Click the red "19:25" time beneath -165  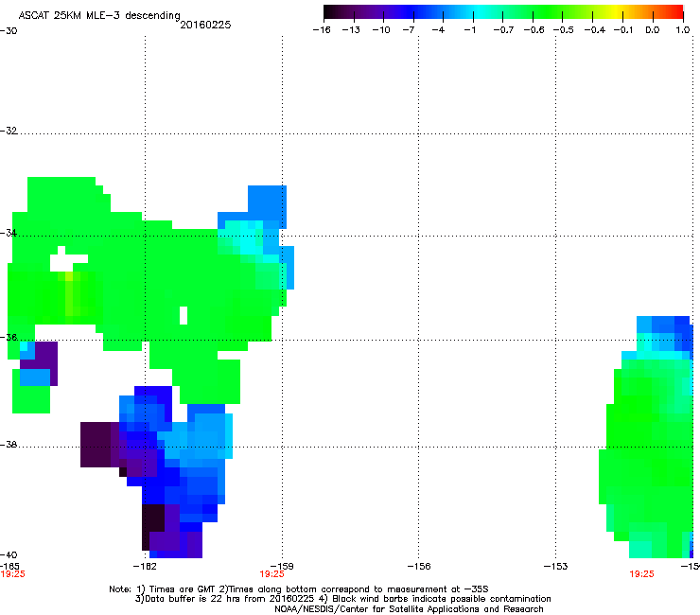click(x=12, y=574)
